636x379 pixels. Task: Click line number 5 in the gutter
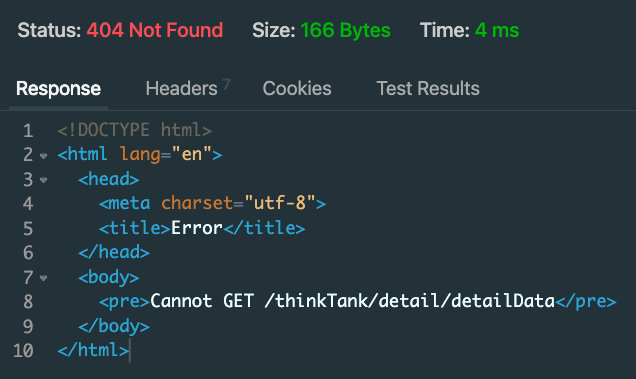tap(28, 229)
